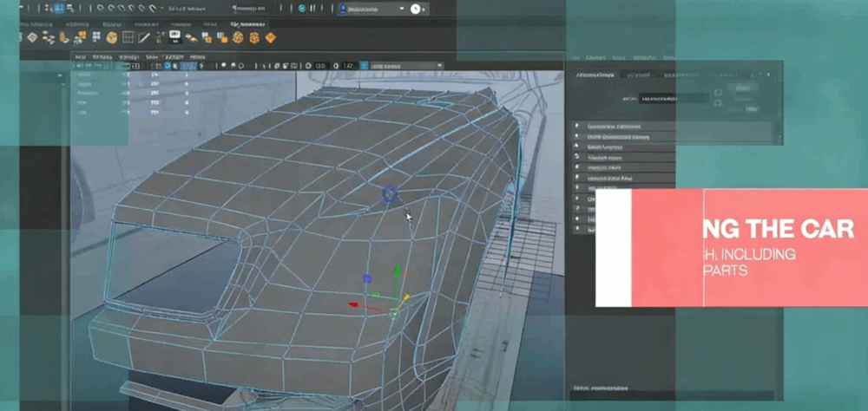Image resolution: width=868 pixels, height=411 pixels.
Task: Click the last orange diamond shelf icon
Action: pos(270,38)
